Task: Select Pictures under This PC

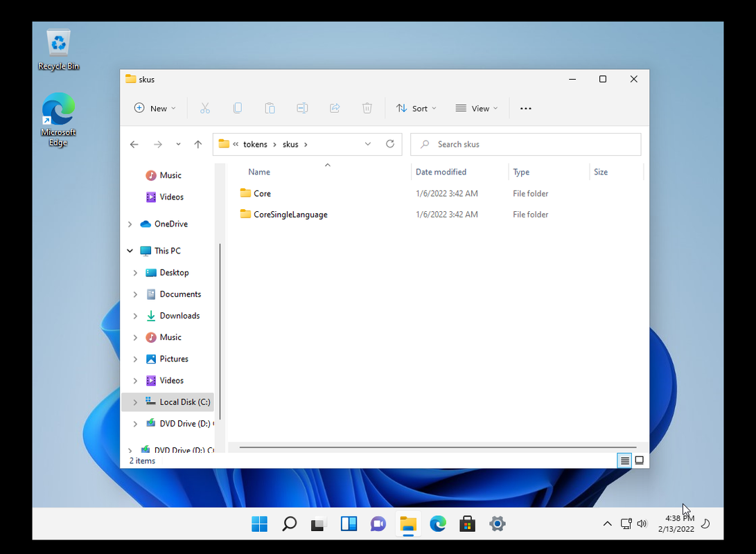Action: tap(173, 359)
